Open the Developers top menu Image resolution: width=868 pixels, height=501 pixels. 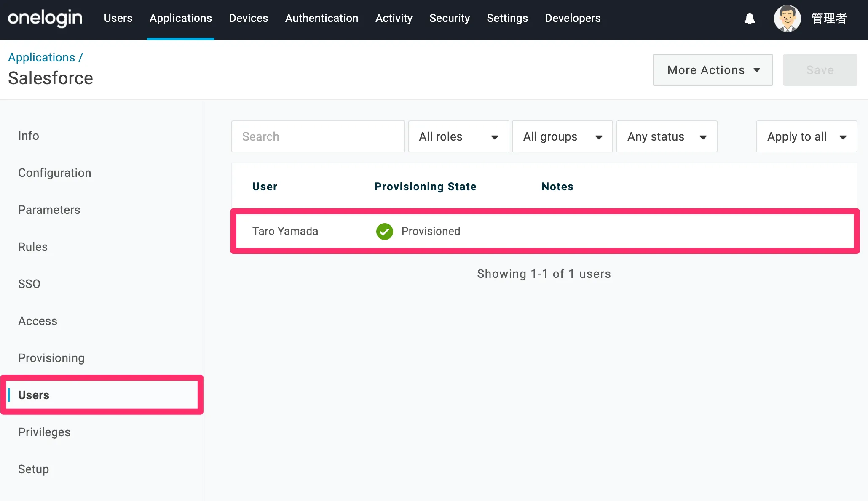pyautogui.click(x=573, y=18)
